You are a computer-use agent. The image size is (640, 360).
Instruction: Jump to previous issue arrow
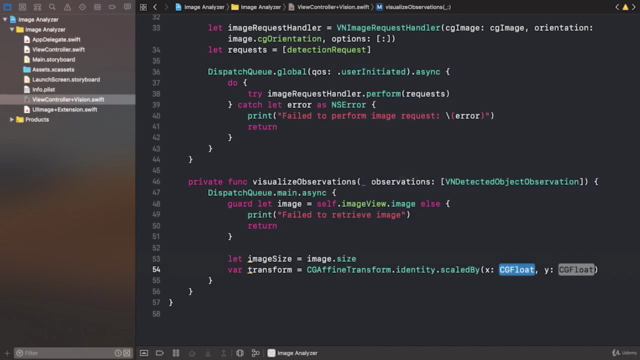pos(617,7)
